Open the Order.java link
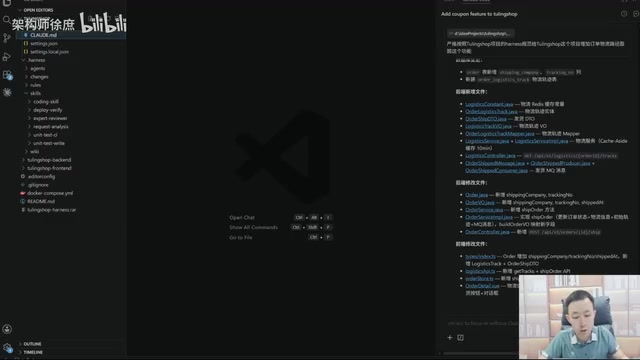640x360 pixels. click(476, 195)
